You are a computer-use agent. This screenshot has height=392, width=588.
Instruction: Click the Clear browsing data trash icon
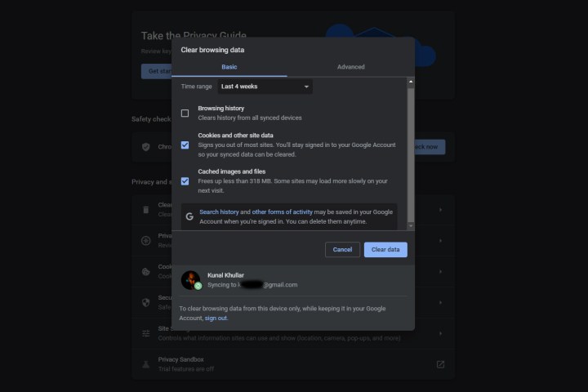coord(146,210)
